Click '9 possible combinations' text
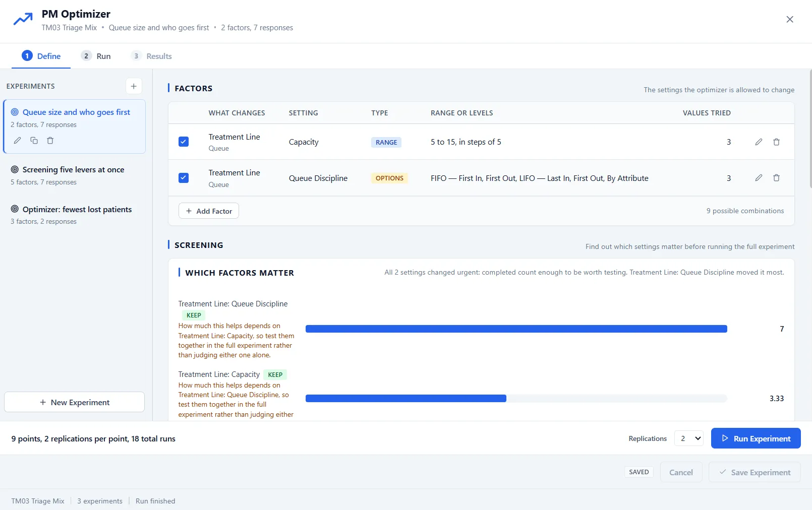 coord(745,211)
